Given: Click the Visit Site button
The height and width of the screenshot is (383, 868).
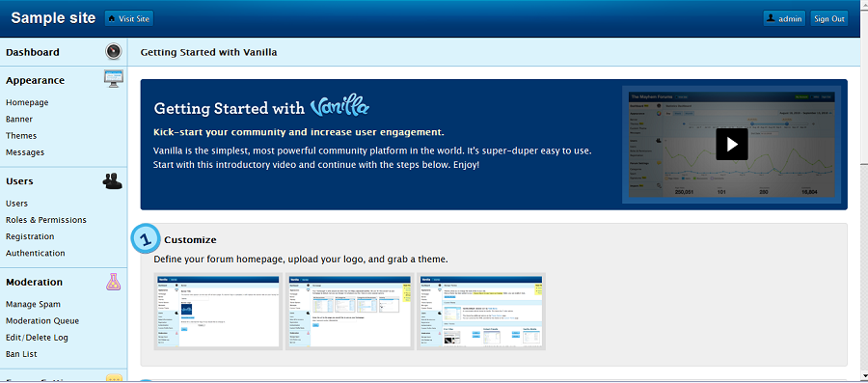Looking at the screenshot, I should (x=129, y=19).
